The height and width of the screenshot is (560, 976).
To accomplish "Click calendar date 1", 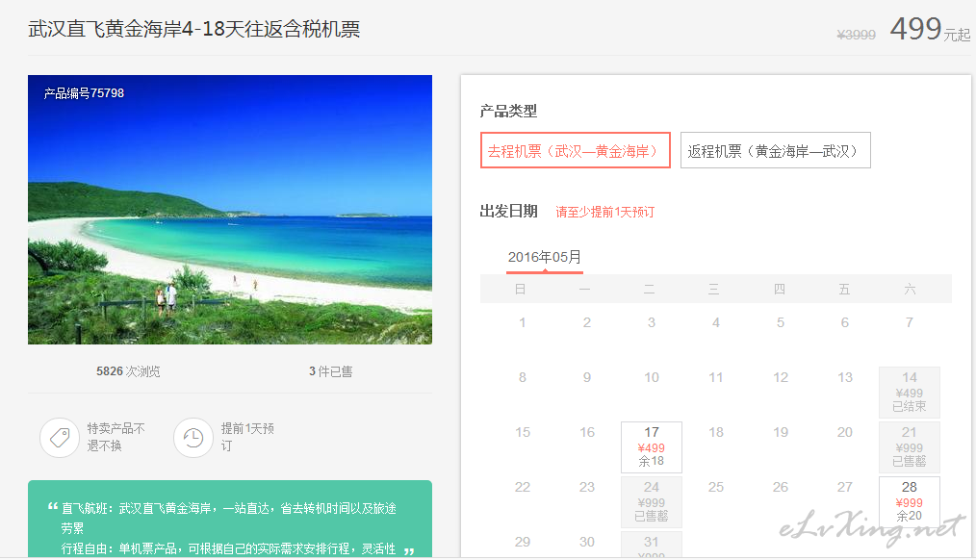I will click(523, 322).
